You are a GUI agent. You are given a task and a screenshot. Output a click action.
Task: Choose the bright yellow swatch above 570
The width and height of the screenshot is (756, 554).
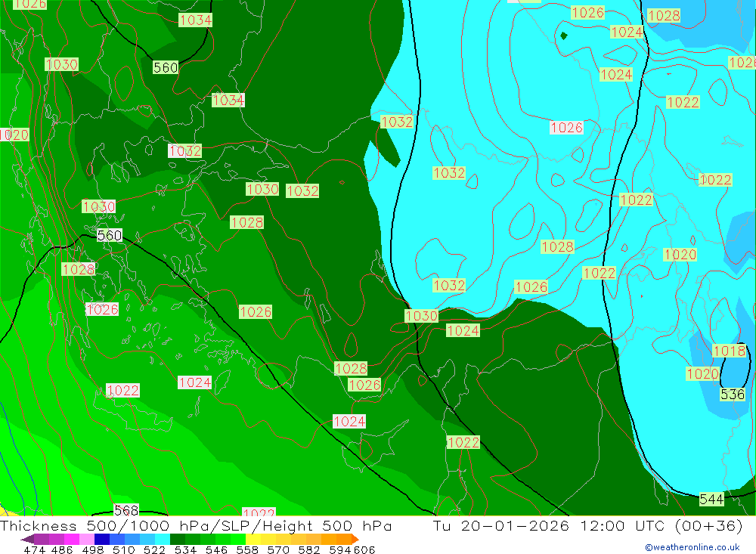click(253, 539)
